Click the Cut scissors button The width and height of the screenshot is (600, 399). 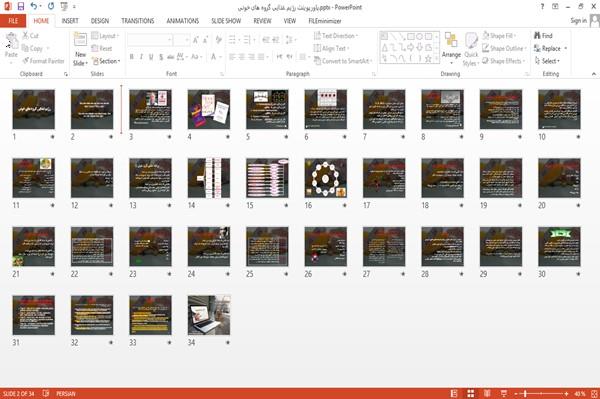click(x=31, y=36)
